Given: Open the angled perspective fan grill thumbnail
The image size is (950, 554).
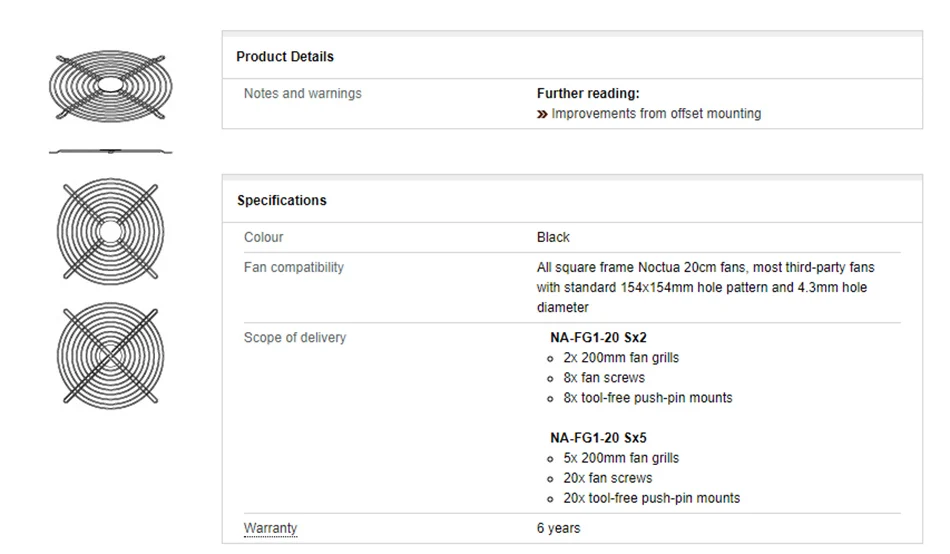Looking at the screenshot, I should click(110, 86).
